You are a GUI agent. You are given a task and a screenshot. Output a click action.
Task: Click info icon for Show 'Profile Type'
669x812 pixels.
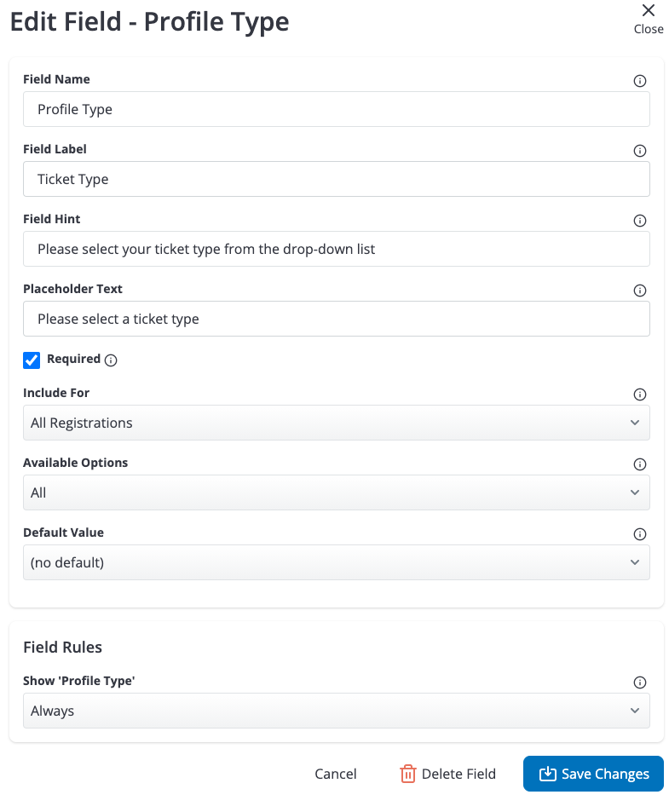pos(639,682)
